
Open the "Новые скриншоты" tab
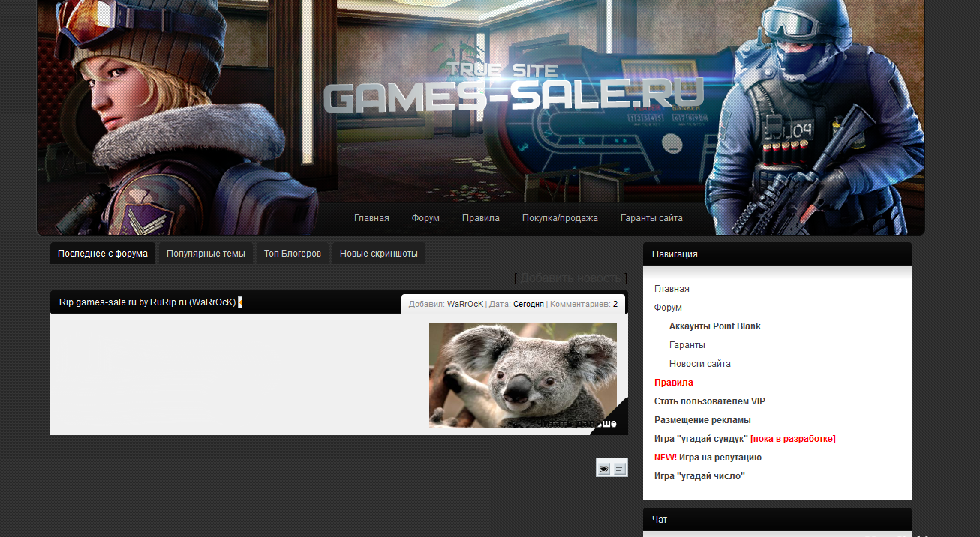coord(379,253)
